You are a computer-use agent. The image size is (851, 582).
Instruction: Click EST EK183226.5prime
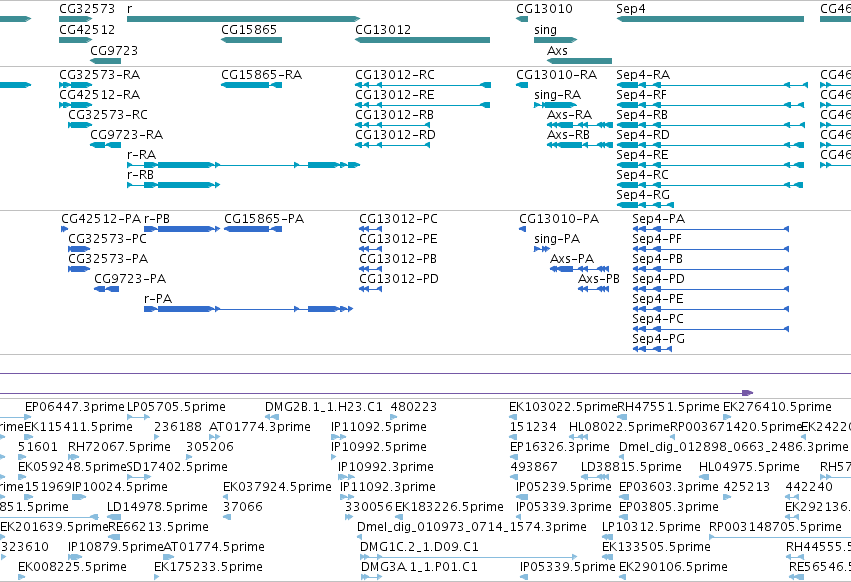point(449,507)
